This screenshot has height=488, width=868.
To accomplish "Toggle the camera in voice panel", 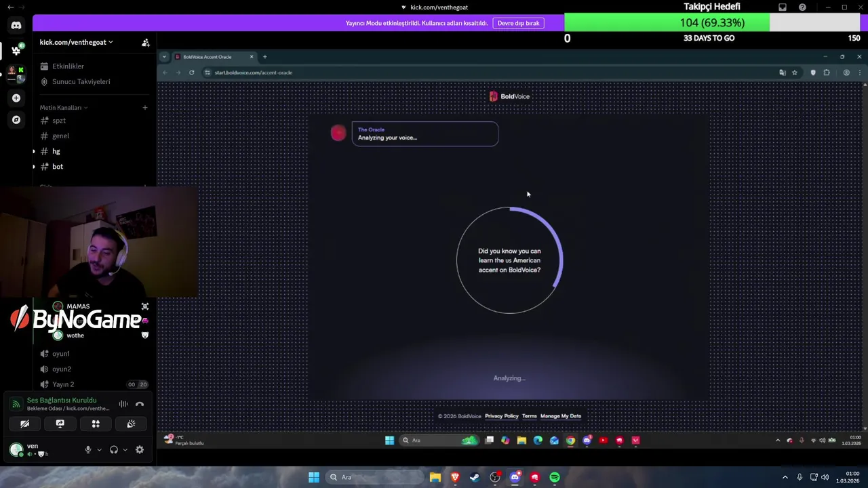I will click(24, 424).
